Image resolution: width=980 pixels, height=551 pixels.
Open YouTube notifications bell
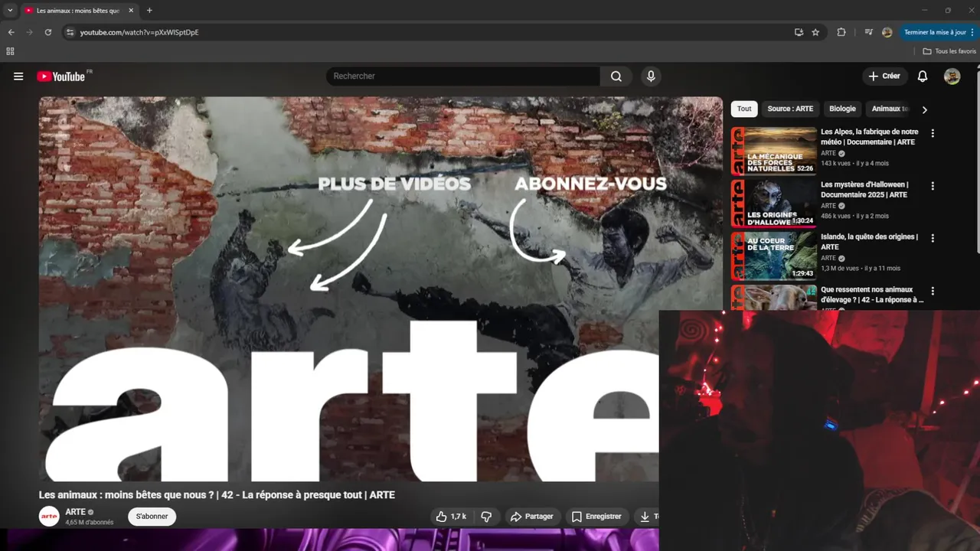(923, 77)
